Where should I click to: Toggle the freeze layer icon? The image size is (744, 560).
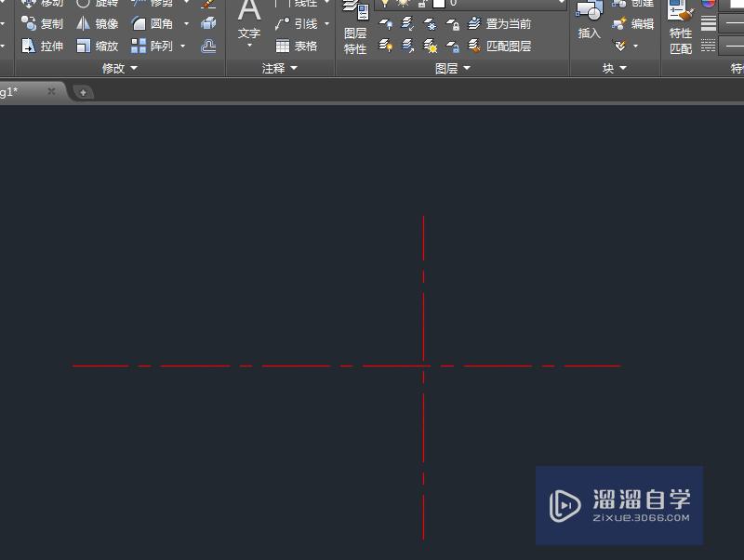(x=429, y=25)
